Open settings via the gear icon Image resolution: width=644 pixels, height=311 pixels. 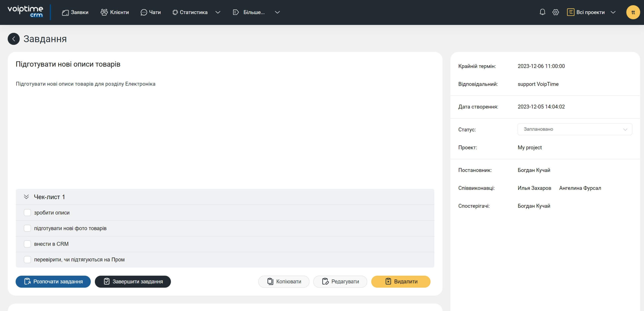555,12
